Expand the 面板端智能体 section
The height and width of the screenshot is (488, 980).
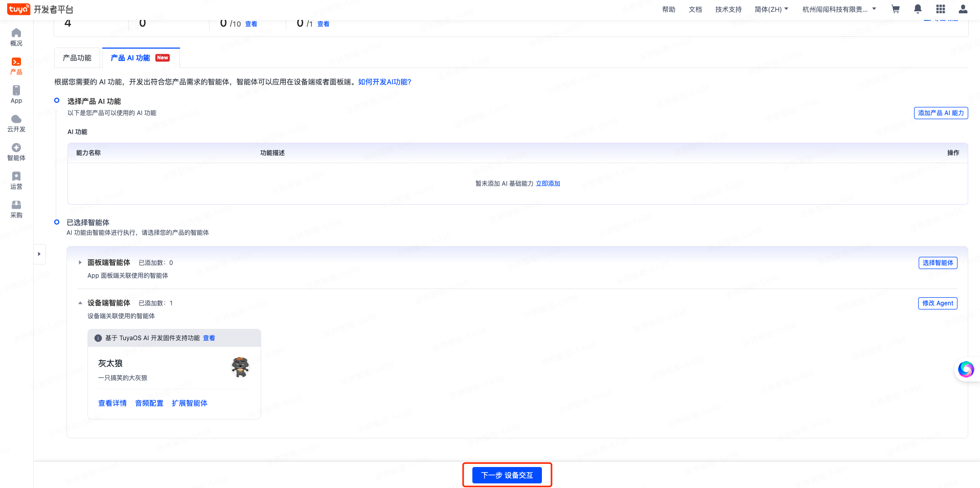(x=80, y=262)
